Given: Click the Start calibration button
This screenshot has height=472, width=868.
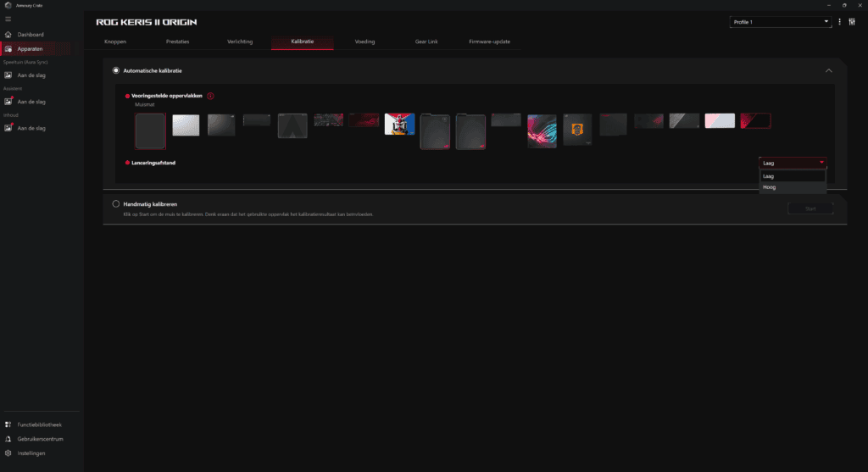Looking at the screenshot, I should click(x=810, y=208).
